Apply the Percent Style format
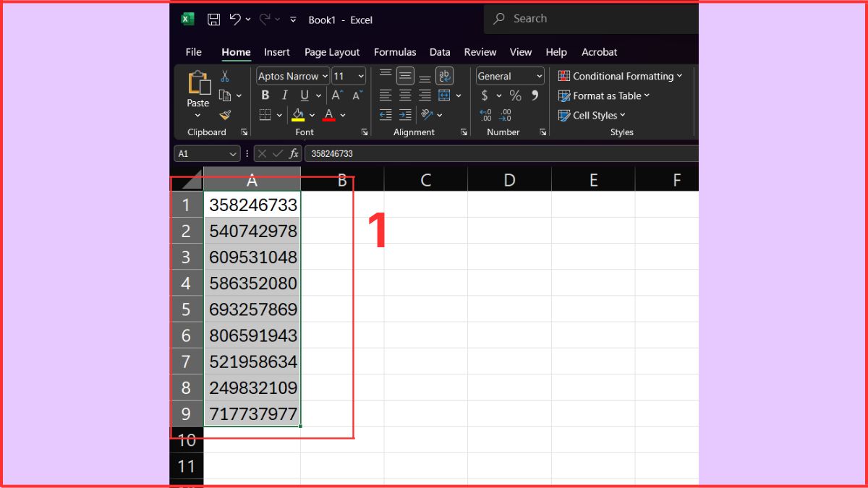 (515, 95)
